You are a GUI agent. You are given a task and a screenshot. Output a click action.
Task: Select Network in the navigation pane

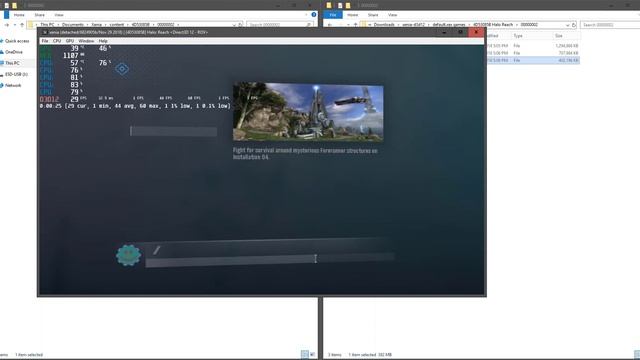pos(13,85)
